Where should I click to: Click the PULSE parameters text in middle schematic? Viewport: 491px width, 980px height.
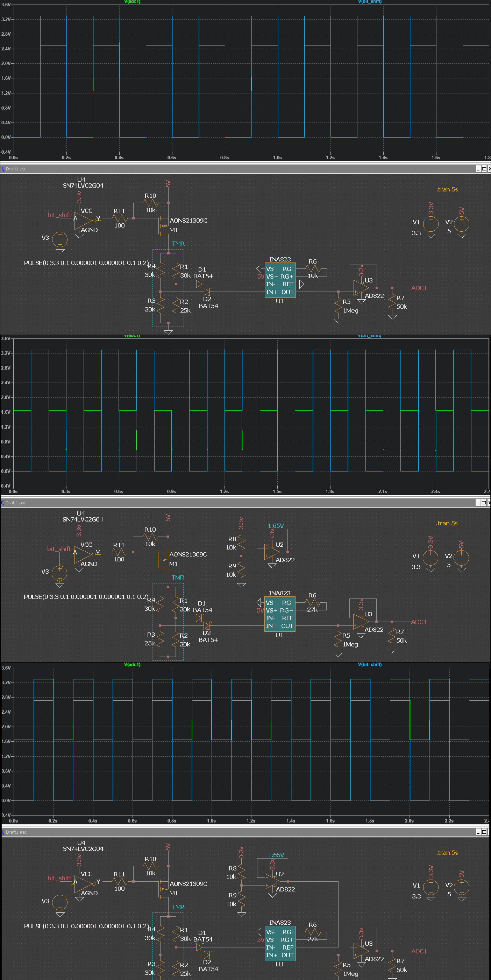pyautogui.click(x=86, y=597)
